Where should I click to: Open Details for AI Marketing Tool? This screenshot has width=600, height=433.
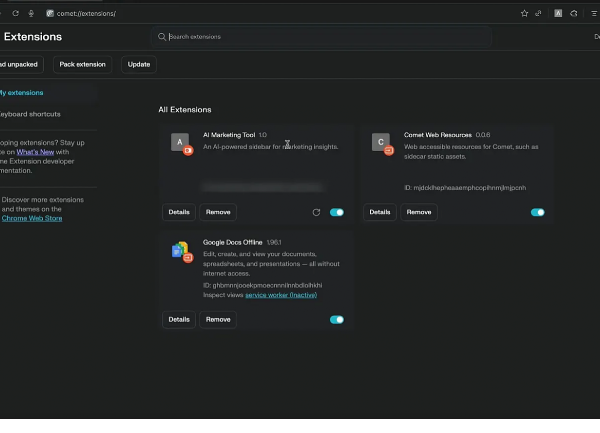[x=179, y=212]
